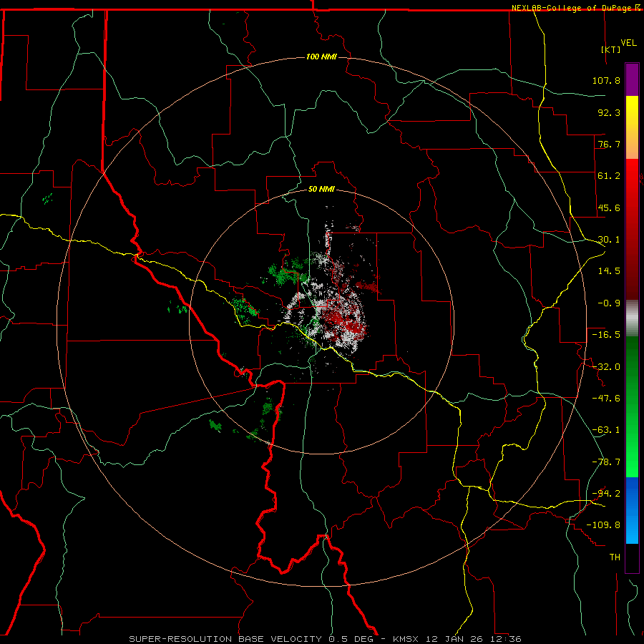Pick the purple segment of the color bar
Viewport: 644px width, 644px height.
632,79
